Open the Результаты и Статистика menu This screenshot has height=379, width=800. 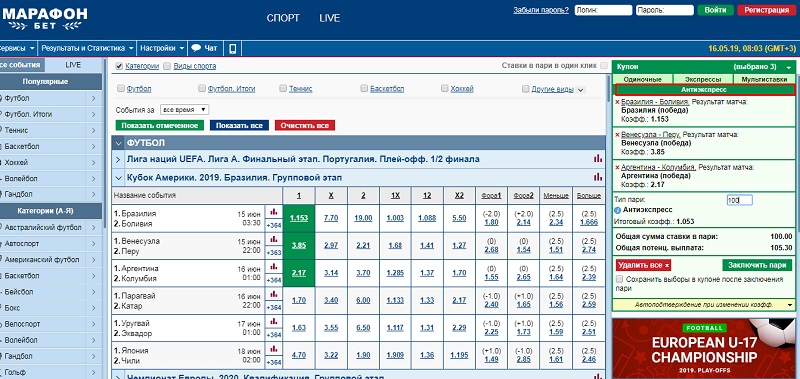(88, 48)
